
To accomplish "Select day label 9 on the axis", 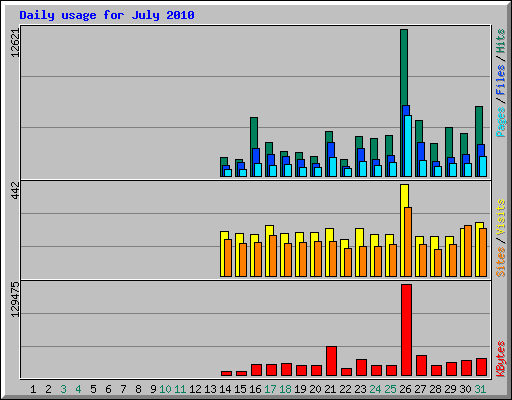I will (x=153, y=389).
